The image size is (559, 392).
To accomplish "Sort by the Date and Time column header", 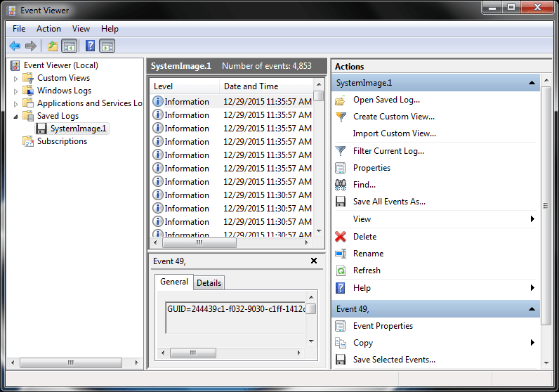I will (x=266, y=86).
